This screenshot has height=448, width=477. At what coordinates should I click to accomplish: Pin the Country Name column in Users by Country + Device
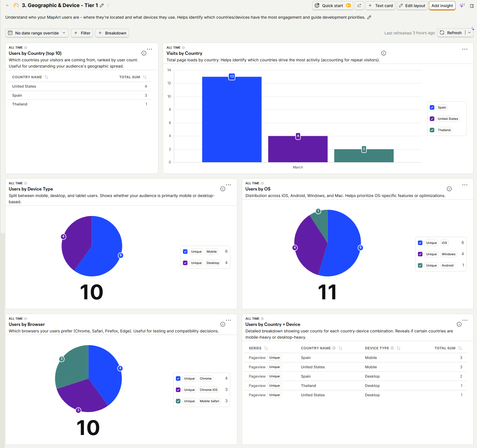(x=334, y=348)
